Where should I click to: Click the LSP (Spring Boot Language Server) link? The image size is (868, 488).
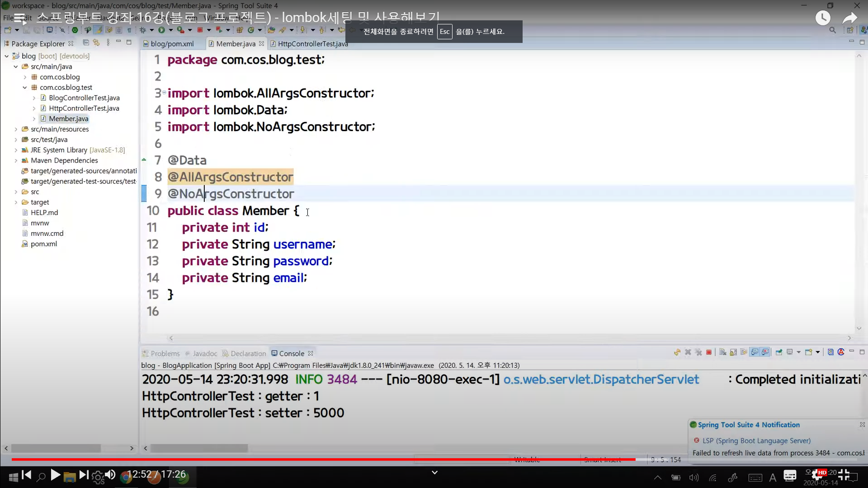756,441
